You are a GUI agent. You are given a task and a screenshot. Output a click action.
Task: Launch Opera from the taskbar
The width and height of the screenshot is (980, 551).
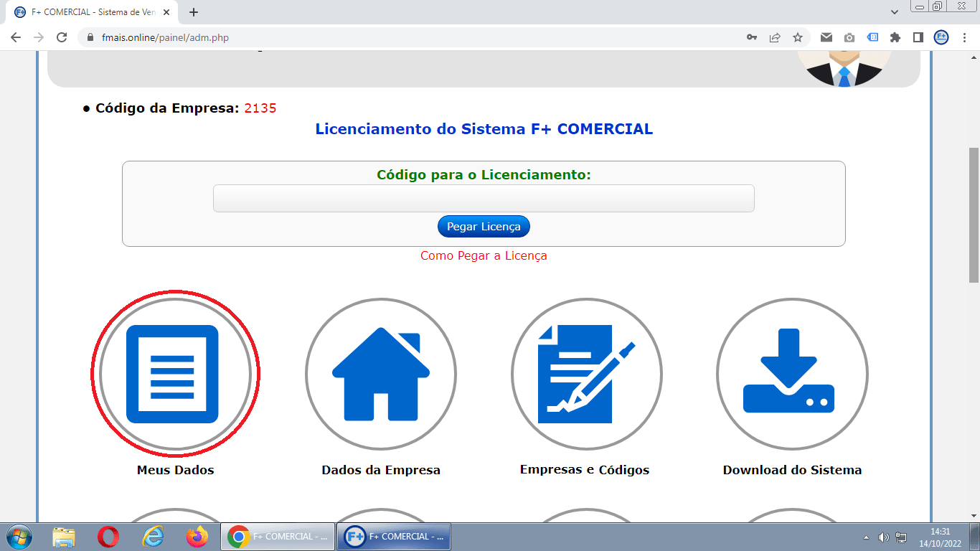(108, 537)
